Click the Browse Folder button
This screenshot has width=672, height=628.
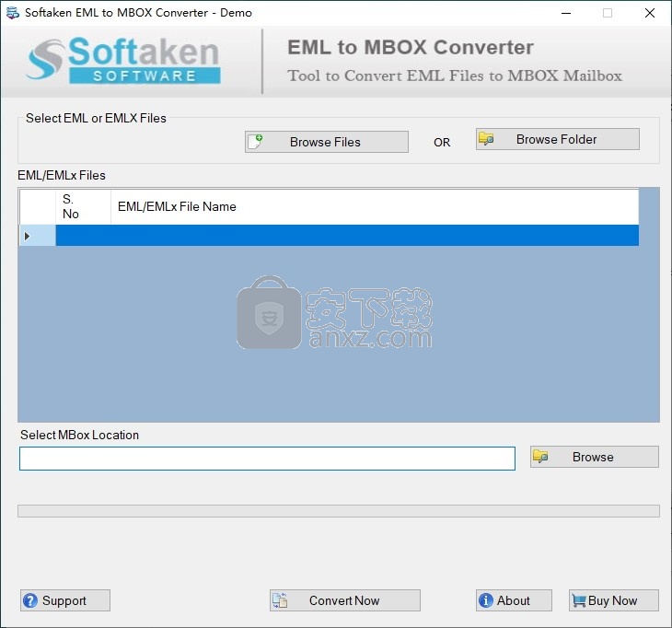558,139
